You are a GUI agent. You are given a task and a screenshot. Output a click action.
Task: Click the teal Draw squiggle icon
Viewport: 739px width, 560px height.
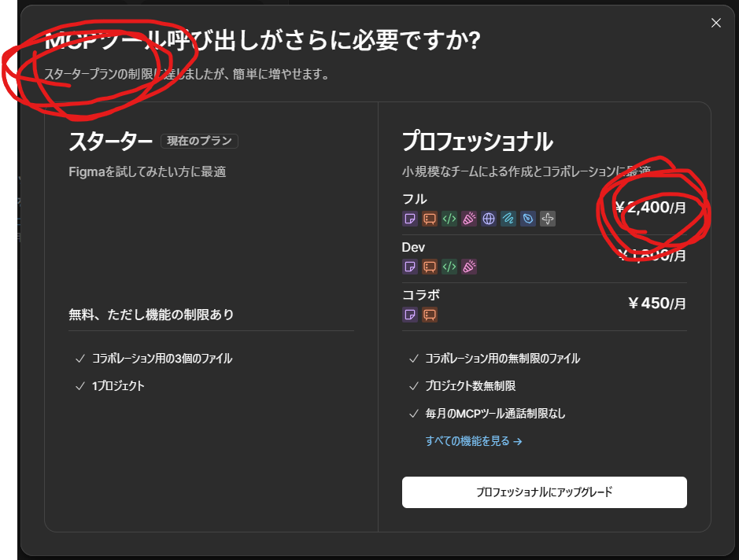coord(508,219)
